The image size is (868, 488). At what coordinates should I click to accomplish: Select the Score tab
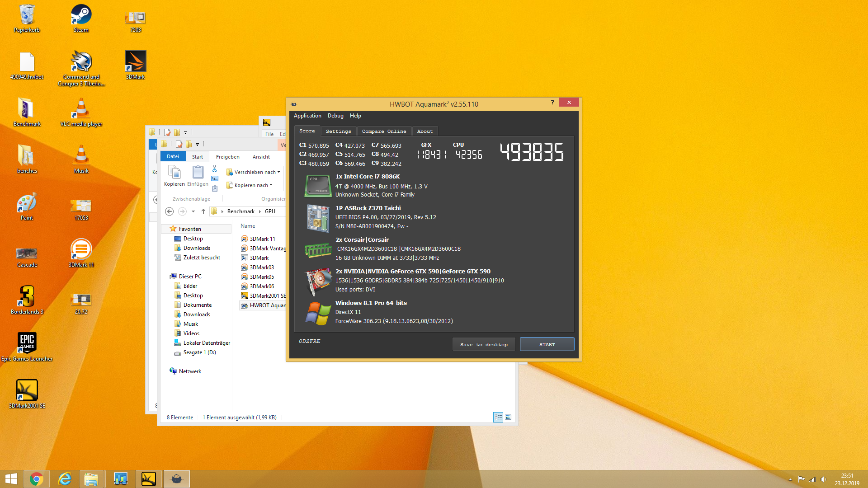[x=307, y=131]
